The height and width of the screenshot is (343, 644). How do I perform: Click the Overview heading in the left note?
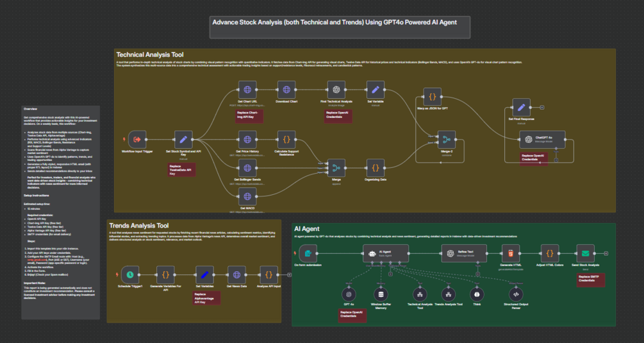pos(30,109)
